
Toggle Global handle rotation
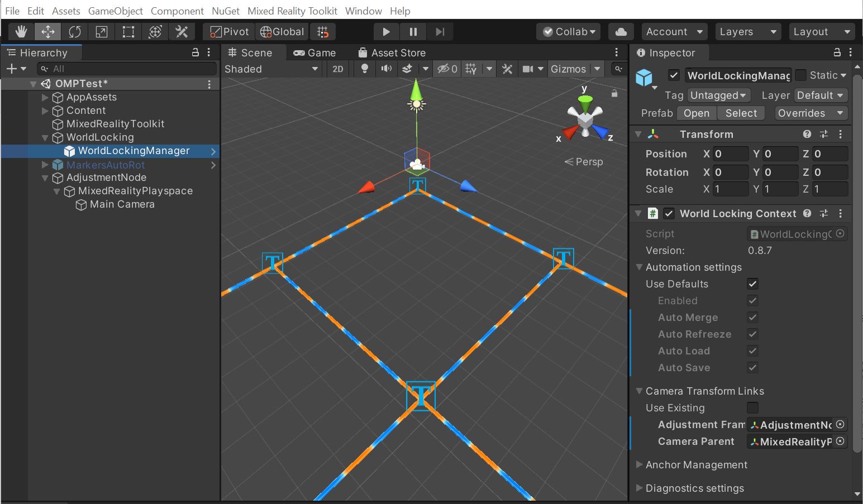click(x=283, y=32)
